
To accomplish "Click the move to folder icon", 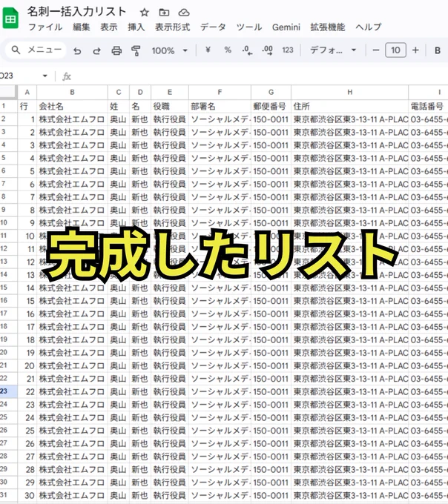I will tap(164, 13).
